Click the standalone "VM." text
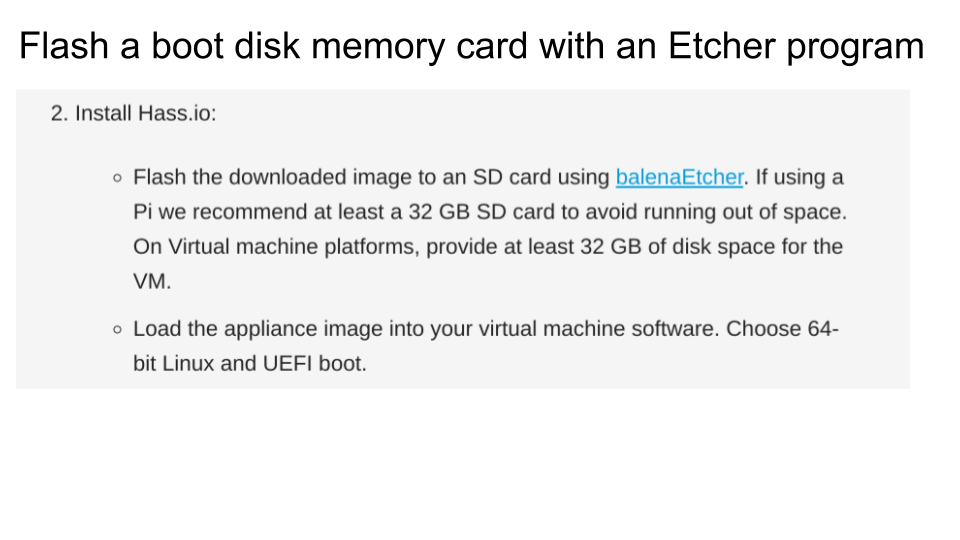This screenshot has width=960, height=540. [152, 282]
